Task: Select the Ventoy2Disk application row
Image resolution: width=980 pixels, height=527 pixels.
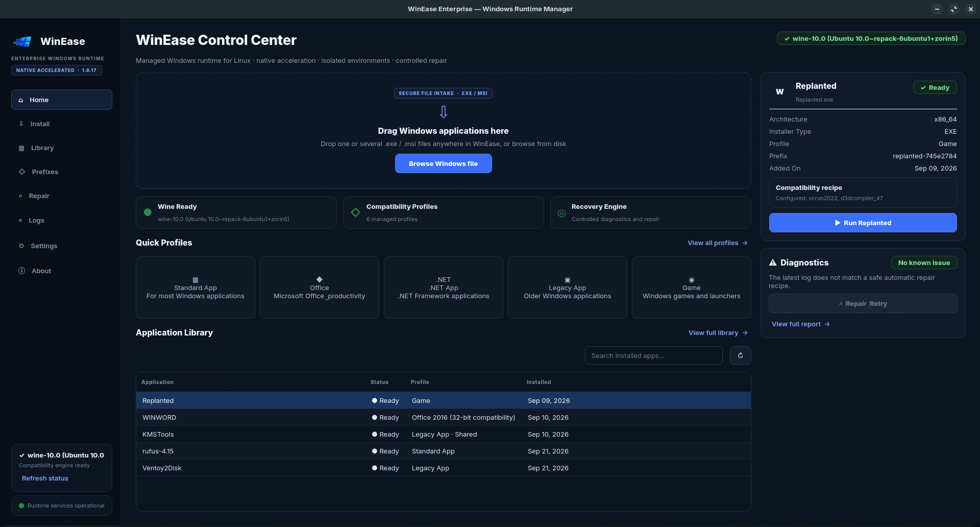Action: point(444,468)
